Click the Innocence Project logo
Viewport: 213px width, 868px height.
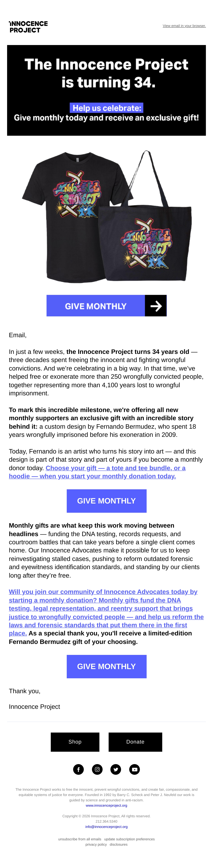pyautogui.click(x=28, y=27)
